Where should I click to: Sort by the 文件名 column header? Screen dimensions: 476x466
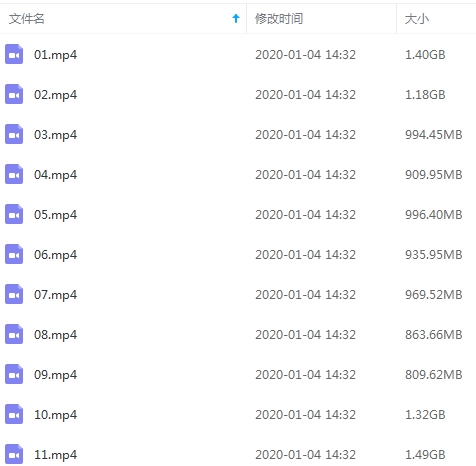(x=26, y=19)
